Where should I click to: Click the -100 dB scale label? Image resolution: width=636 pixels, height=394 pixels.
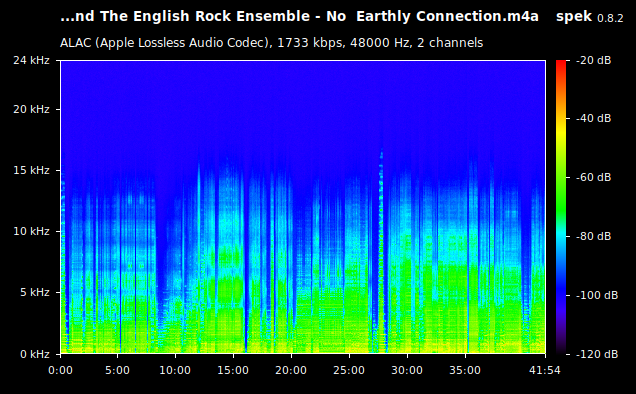click(597, 295)
